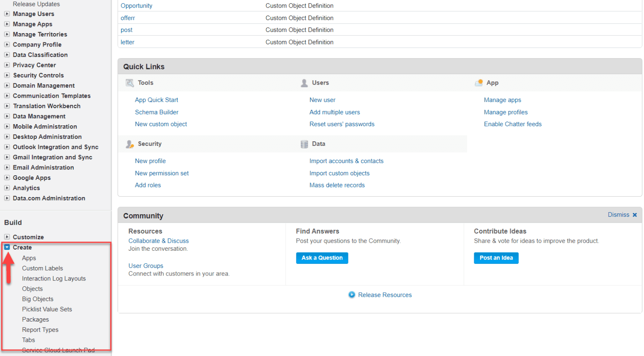Click the Tools icon in Quick Links
The image size is (644, 356).
pyautogui.click(x=130, y=83)
